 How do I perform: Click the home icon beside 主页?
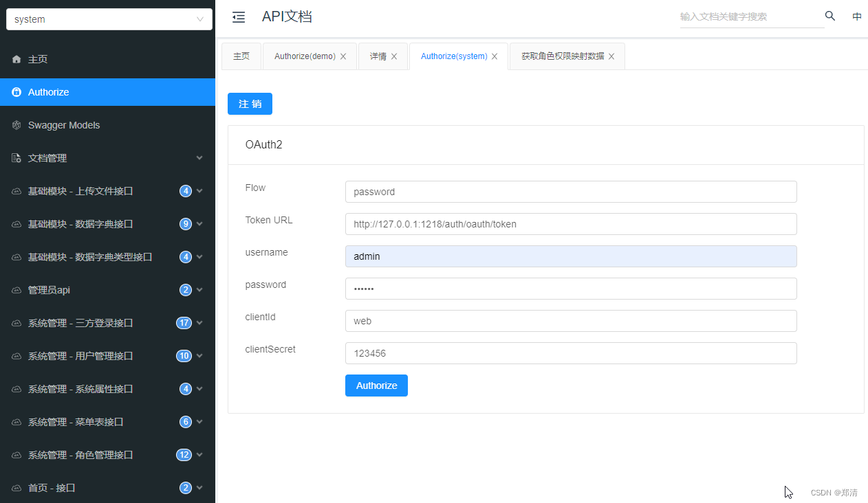coord(17,60)
